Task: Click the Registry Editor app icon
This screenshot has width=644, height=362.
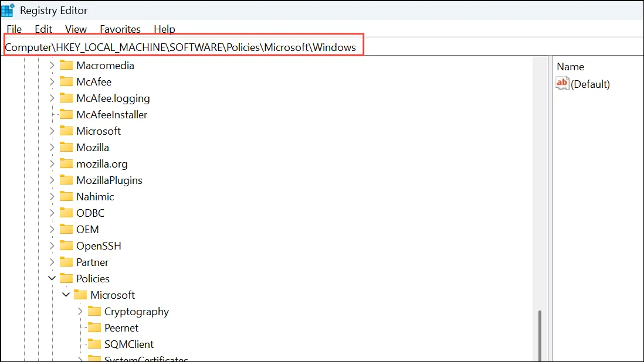Action: 8,10
